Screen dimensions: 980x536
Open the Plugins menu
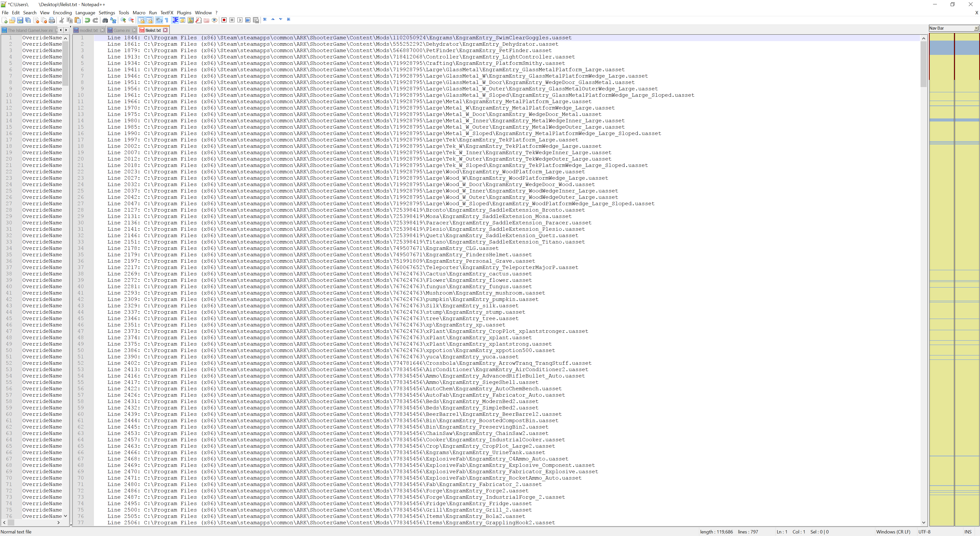tap(184, 13)
